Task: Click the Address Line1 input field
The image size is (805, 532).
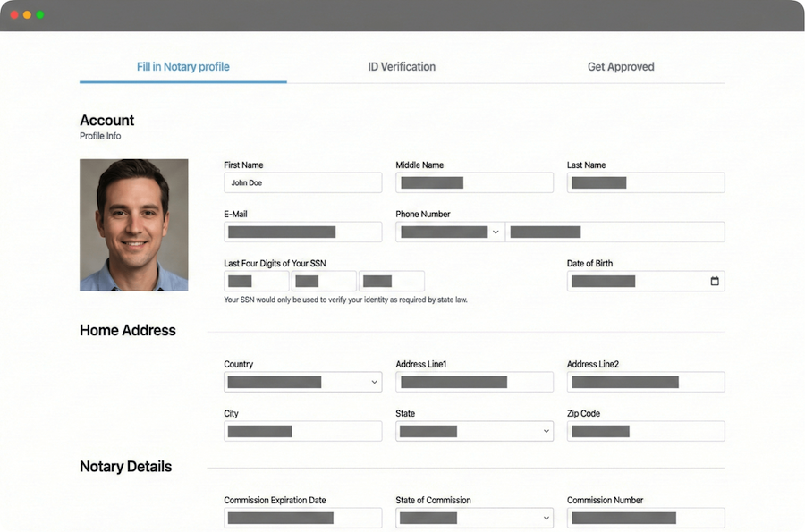Action: (x=474, y=382)
